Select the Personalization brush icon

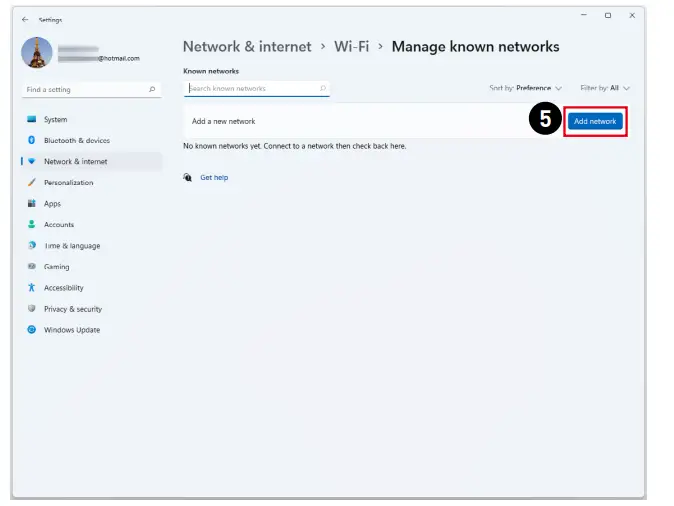pyautogui.click(x=32, y=183)
